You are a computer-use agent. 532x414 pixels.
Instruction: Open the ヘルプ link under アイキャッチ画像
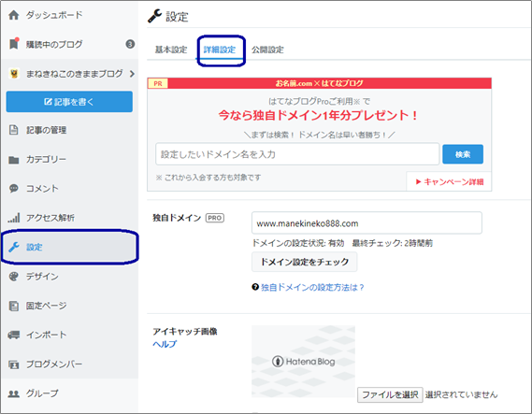165,344
